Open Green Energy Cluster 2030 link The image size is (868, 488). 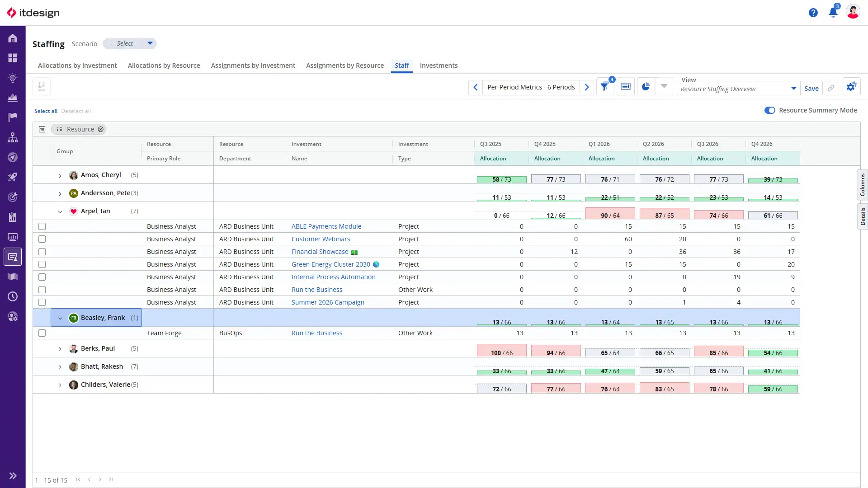pos(330,264)
